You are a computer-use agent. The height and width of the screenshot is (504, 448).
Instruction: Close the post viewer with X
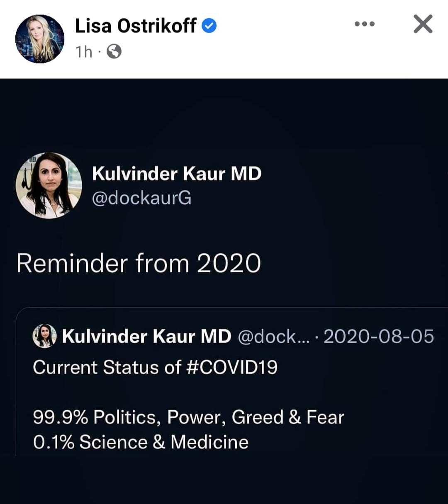(x=423, y=24)
